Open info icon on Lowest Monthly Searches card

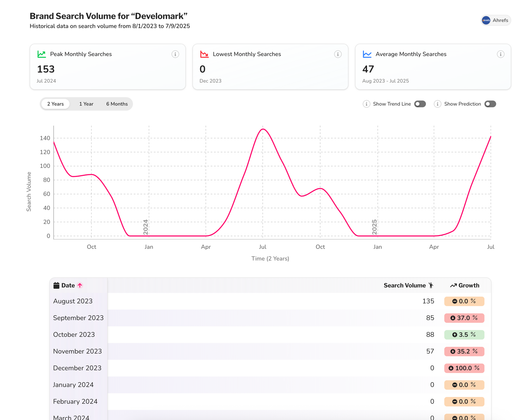[338, 54]
